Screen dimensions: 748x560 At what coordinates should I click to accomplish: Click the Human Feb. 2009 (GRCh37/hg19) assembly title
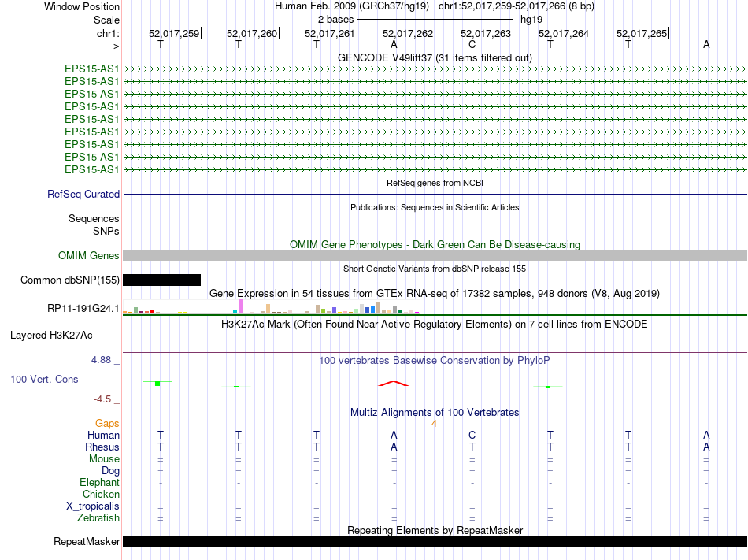tap(352, 6)
